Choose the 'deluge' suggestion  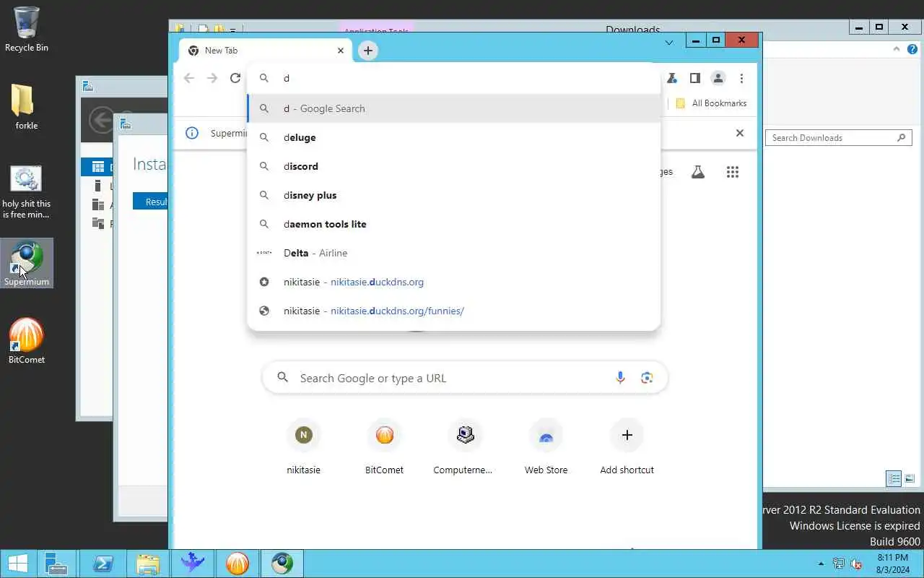453,137
